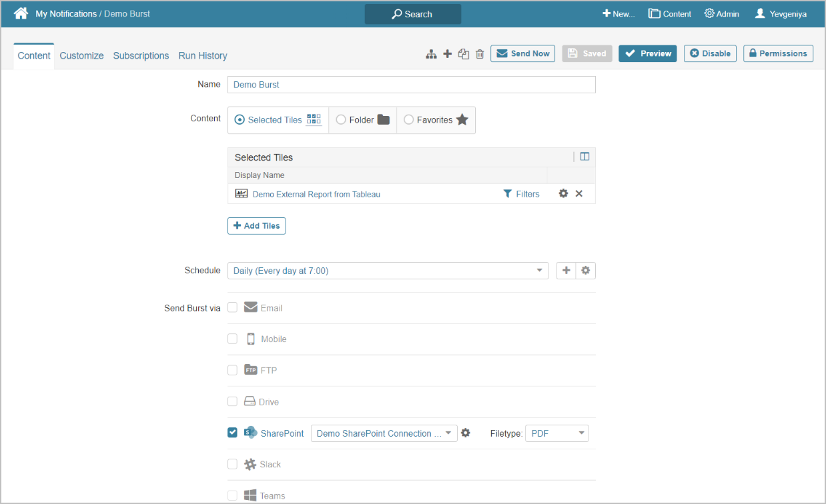Select the Folder radio button
The image size is (826, 504).
pyautogui.click(x=341, y=120)
